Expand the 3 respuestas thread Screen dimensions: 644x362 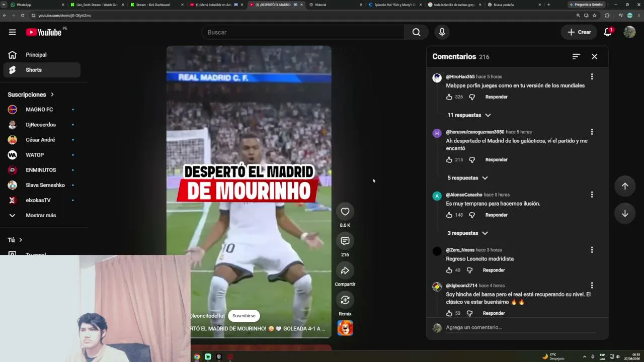467,233
